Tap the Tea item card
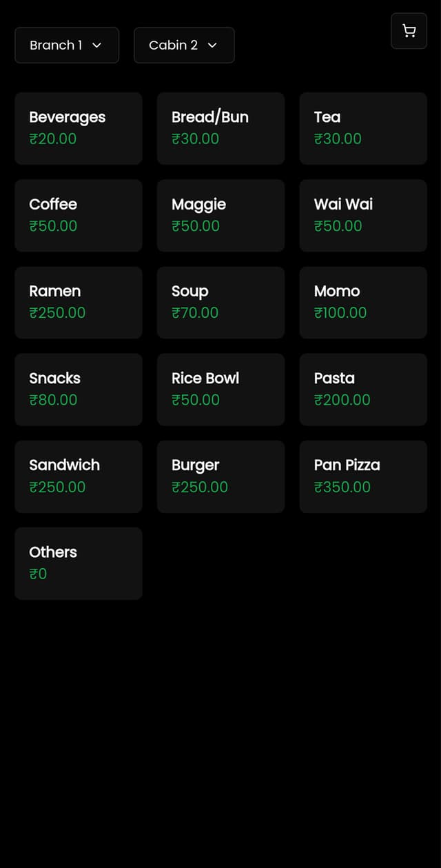This screenshot has width=441, height=868. [x=362, y=128]
